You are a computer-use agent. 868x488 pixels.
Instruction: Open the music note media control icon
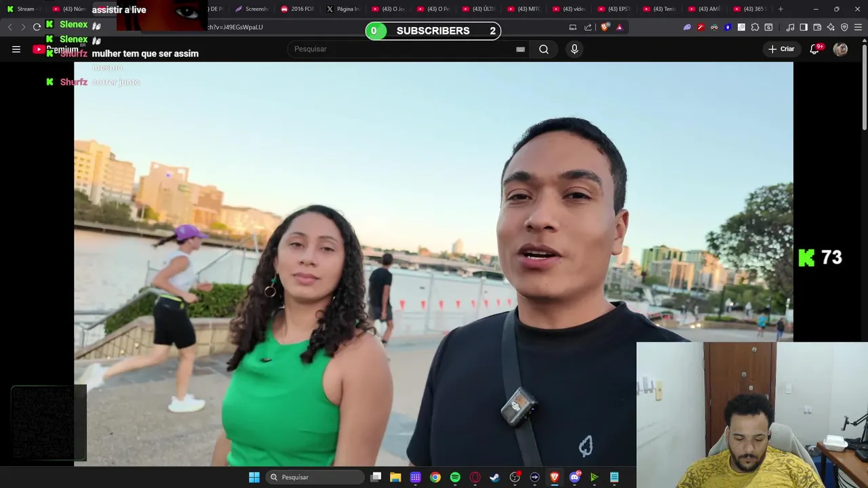pos(790,27)
